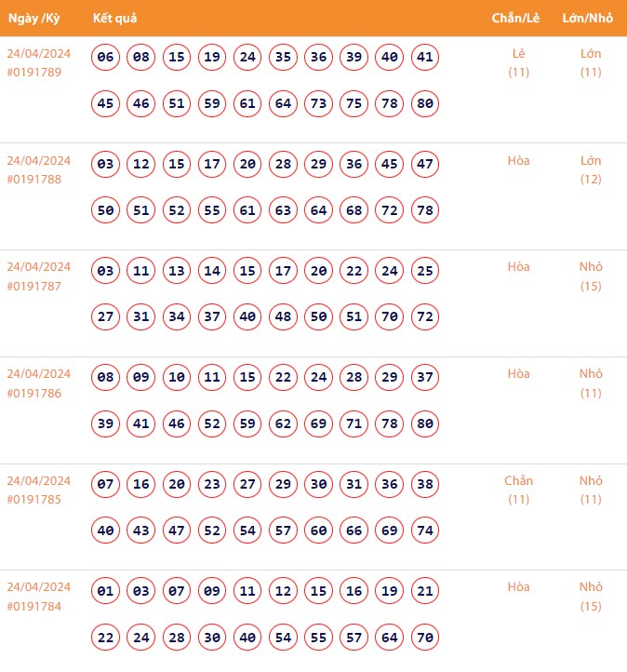The image size is (627, 672).
Task: Select ball 74 in draw #0191785
Action: coord(425,531)
